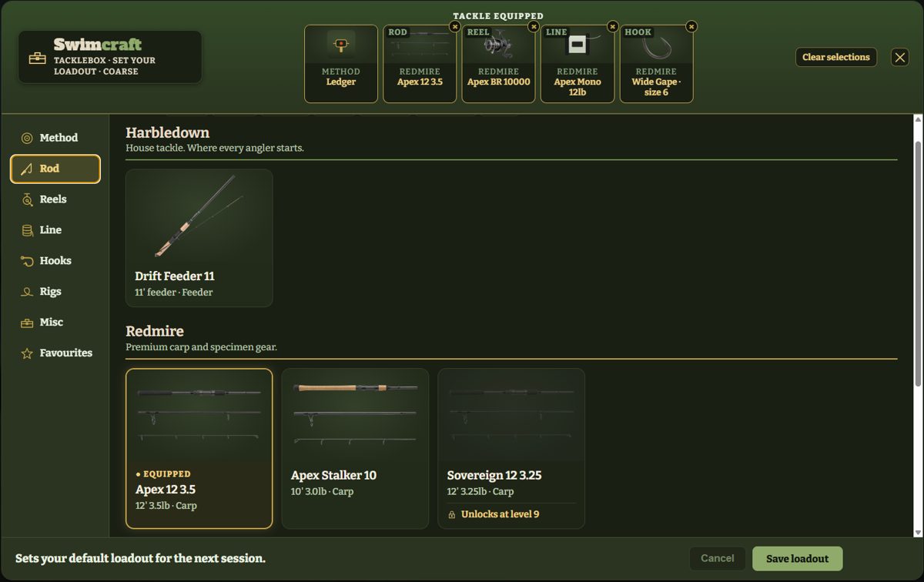Remove the equipped rod Apex 12 3.5
The height and width of the screenshot is (582, 924).
click(454, 26)
